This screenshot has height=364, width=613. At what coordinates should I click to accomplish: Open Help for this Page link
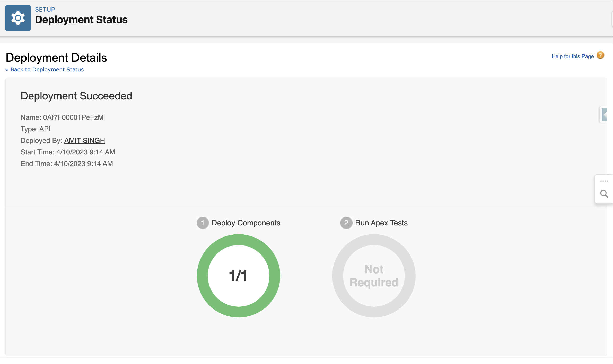572,56
